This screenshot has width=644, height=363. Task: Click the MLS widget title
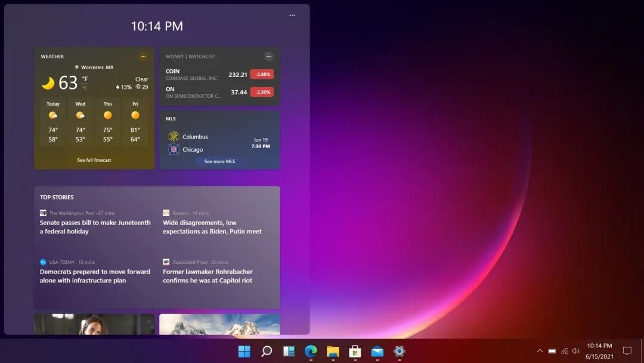pyautogui.click(x=171, y=118)
